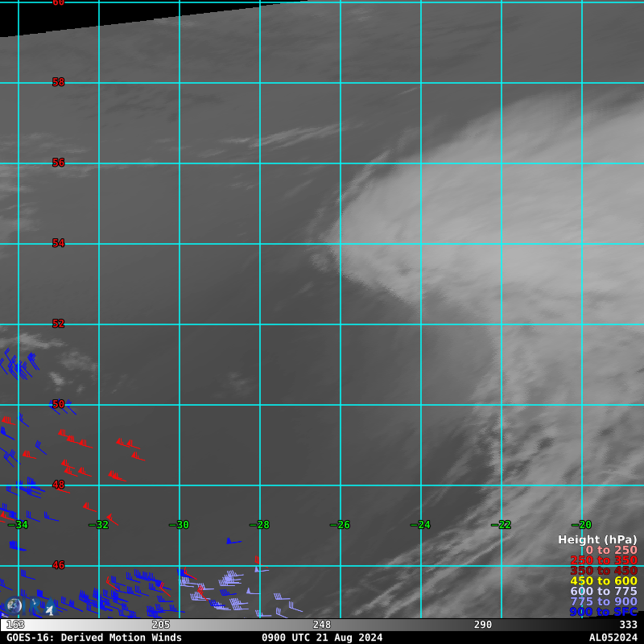Select the "333" color bar value

click(x=629, y=625)
